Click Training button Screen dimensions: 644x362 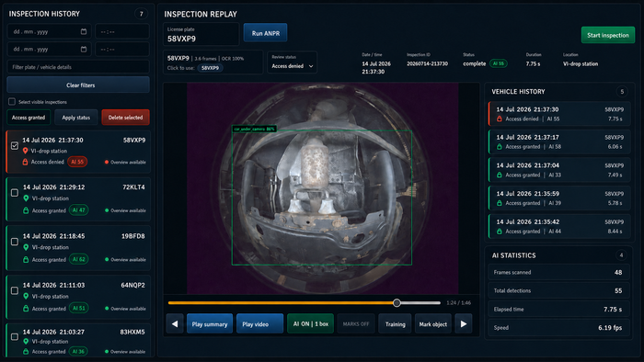coord(395,324)
